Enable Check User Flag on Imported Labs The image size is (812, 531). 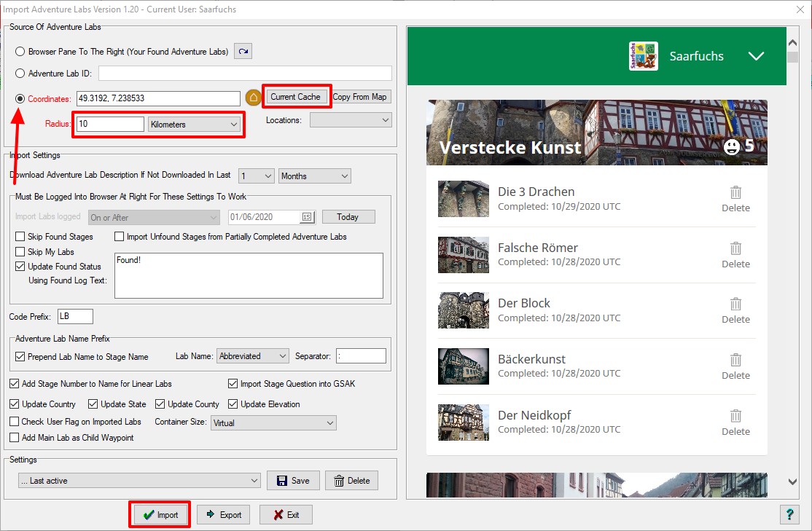(15, 421)
